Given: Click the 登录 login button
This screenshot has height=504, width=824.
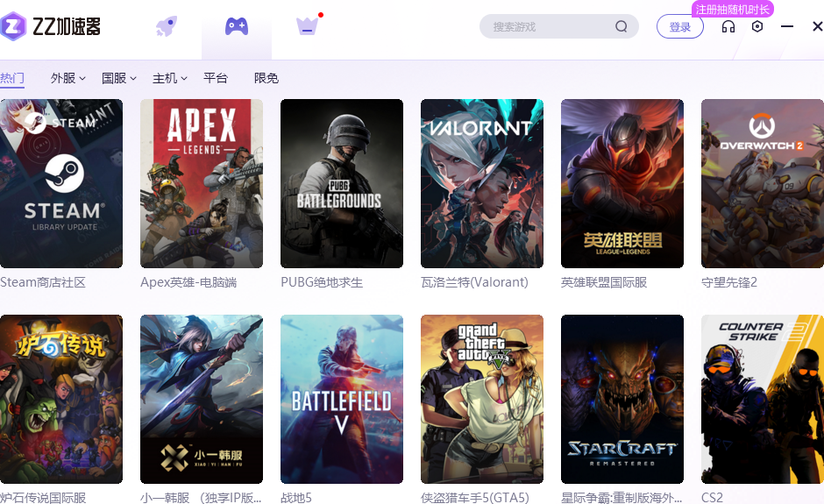Looking at the screenshot, I should [680, 26].
